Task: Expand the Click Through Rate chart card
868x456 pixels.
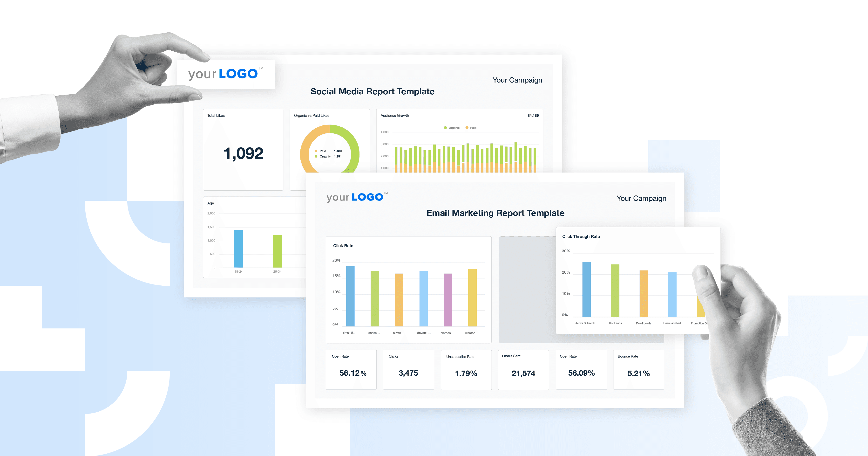Action: pyautogui.click(x=581, y=236)
